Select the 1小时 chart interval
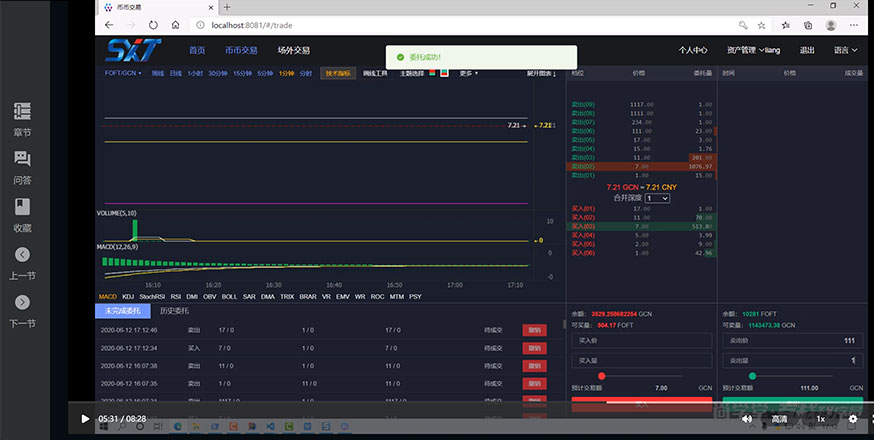 coord(195,73)
